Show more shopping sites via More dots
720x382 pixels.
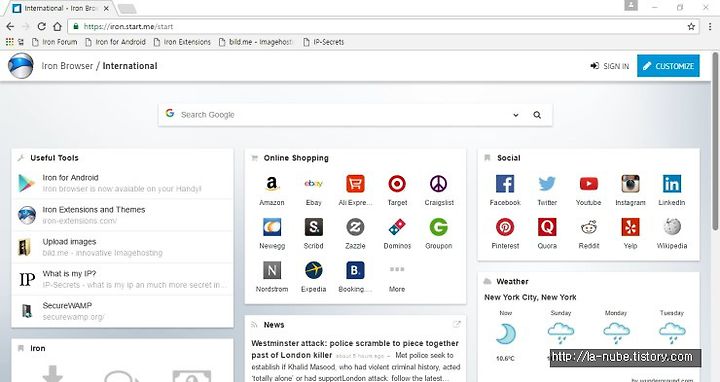(x=397, y=270)
